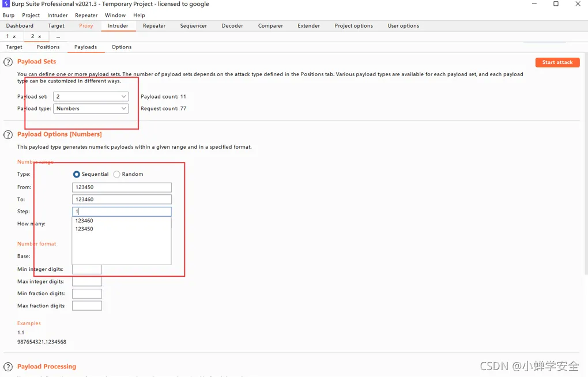Select Random number type
This screenshot has height=377, width=588.
click(x=116, y=174)
